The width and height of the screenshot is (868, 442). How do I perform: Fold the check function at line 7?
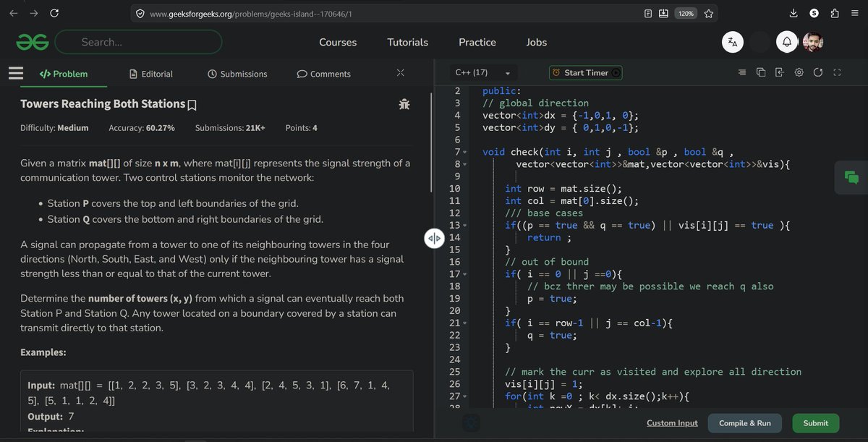[x=465, y=152]
